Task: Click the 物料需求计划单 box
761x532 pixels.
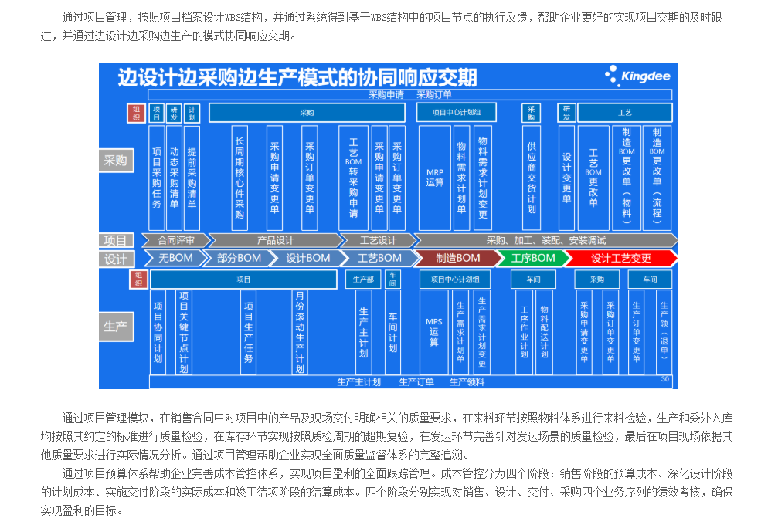Action: pos(461,178)
